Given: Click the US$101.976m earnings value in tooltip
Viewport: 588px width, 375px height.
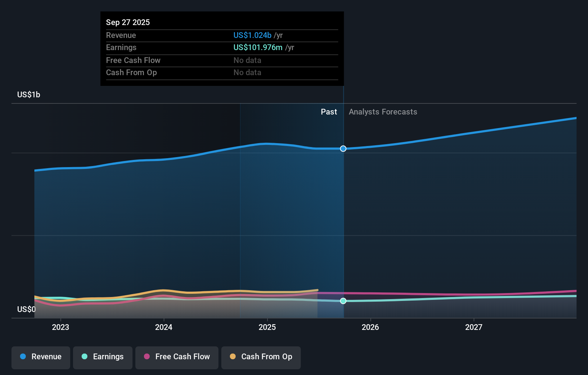Looking at the screenshot, I should (257, 47).
